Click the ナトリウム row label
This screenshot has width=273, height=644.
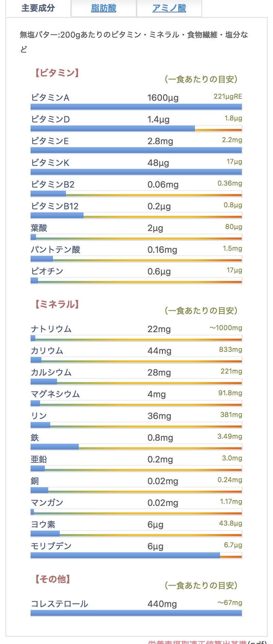tap(51, 329)
